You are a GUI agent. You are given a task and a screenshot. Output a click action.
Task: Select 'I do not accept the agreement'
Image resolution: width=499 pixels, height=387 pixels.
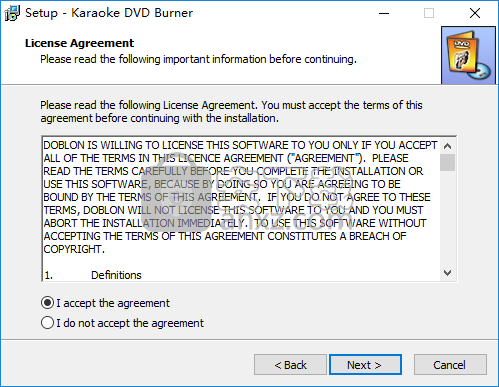point(122,323)
